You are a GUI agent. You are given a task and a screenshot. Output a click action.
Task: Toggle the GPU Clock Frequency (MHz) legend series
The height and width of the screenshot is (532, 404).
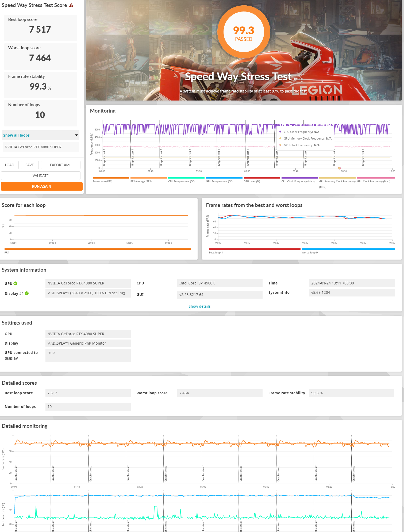pos(376,180)
